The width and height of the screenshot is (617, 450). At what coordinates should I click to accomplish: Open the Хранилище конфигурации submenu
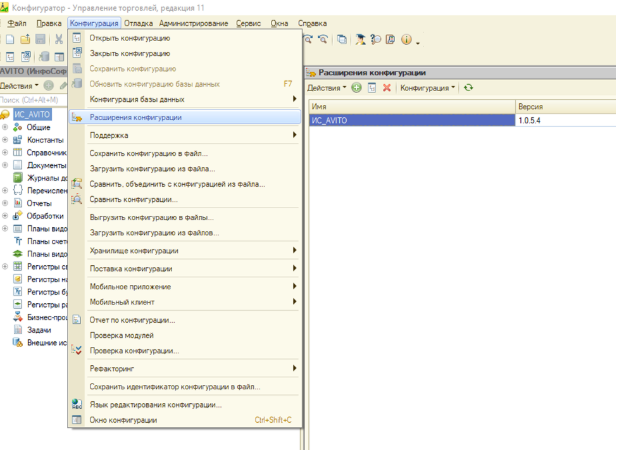pos(134,250)
